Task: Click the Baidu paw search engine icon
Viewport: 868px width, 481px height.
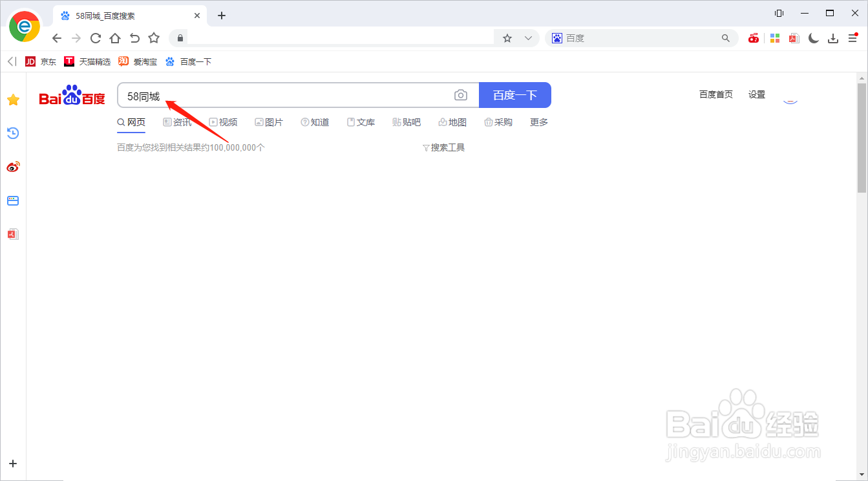Action: point(557,38)
